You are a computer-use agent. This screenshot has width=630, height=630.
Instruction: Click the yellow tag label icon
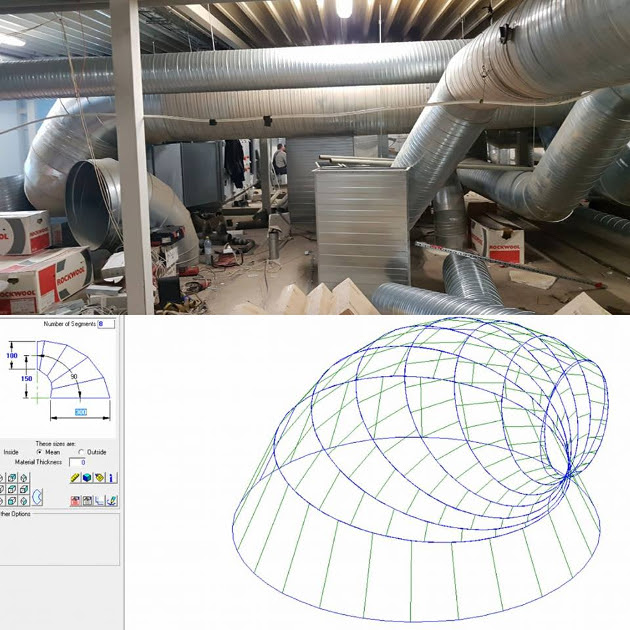coord(99,478)
